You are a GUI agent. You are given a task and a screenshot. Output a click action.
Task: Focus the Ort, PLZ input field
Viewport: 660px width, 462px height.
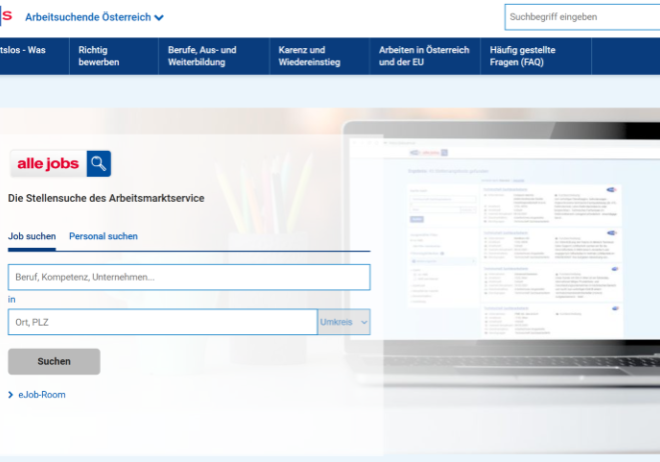coord(162,322)
